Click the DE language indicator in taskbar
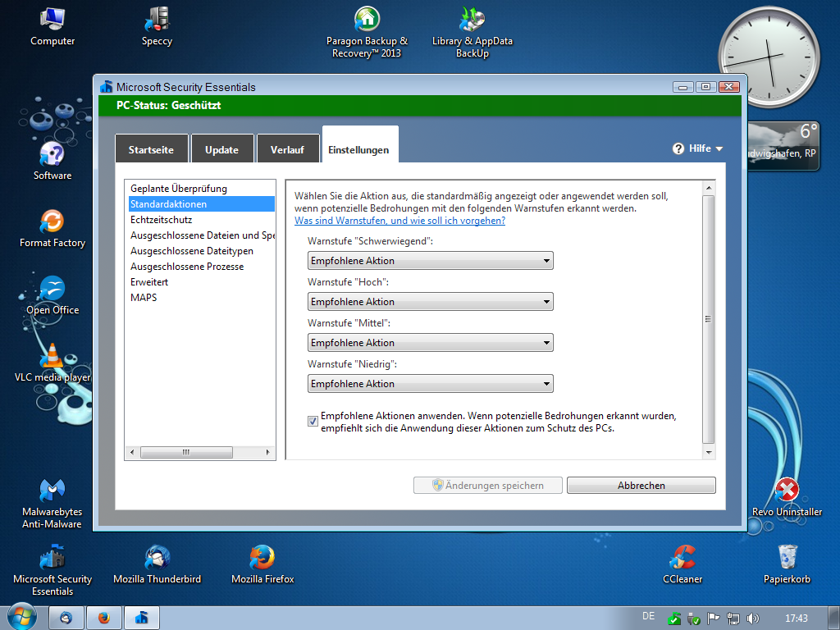 click(648, 616)
